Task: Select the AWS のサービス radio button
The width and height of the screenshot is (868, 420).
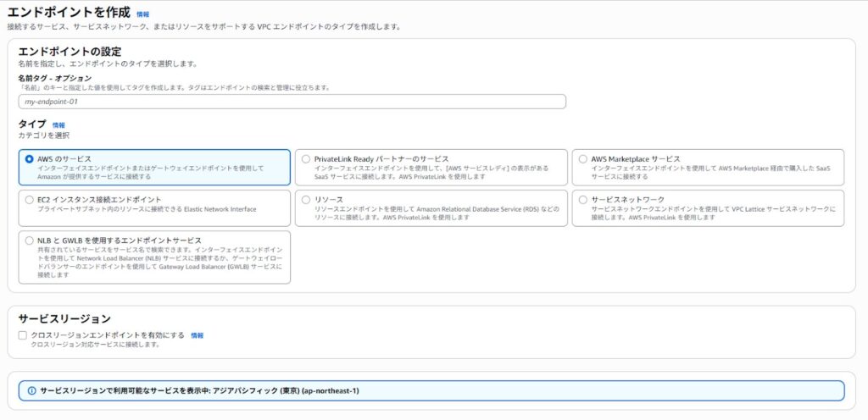Action: pos(30,158)
